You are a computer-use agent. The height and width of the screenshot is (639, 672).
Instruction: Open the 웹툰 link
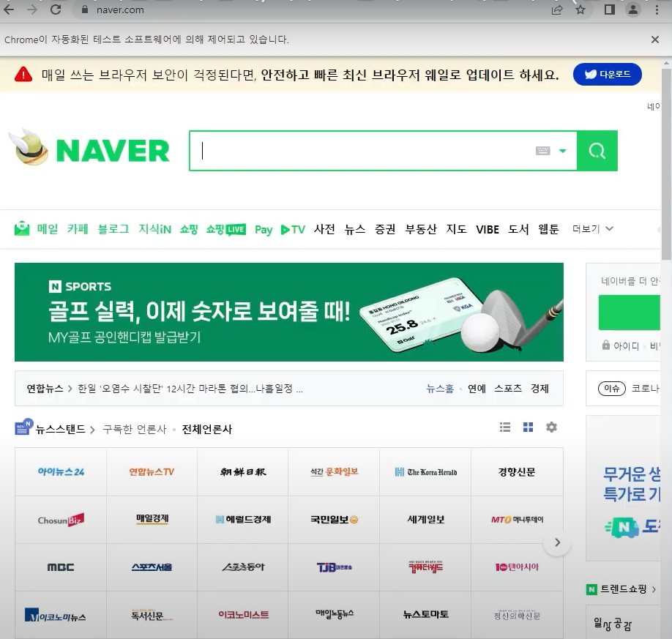(x=548, y=229)
